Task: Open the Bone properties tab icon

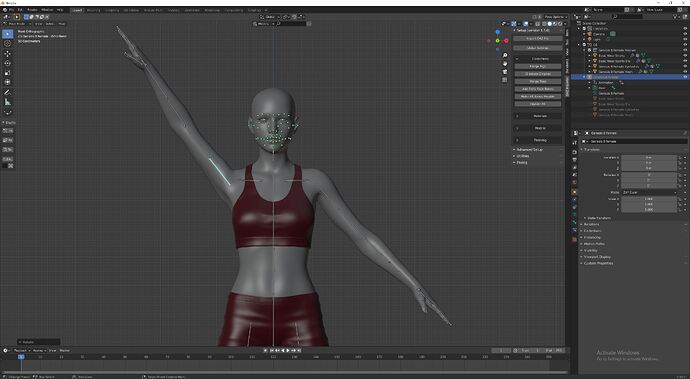Action: (x=574, y=223)
